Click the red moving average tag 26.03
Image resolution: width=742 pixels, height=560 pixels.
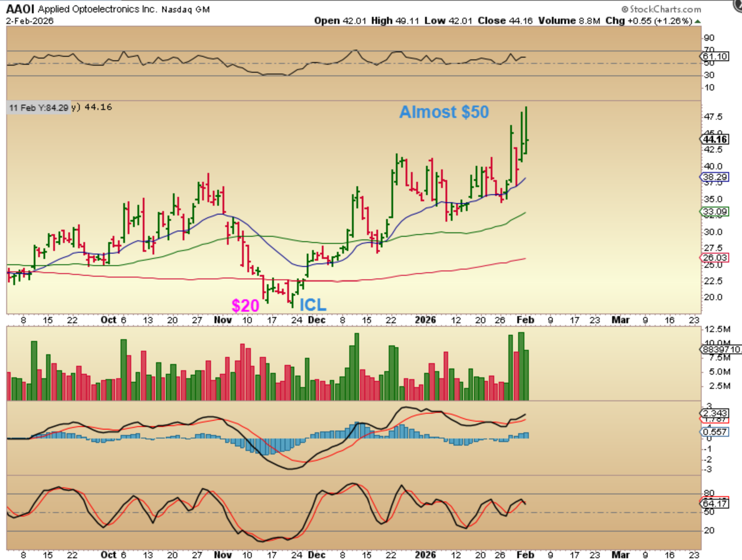tap(715, 258)
